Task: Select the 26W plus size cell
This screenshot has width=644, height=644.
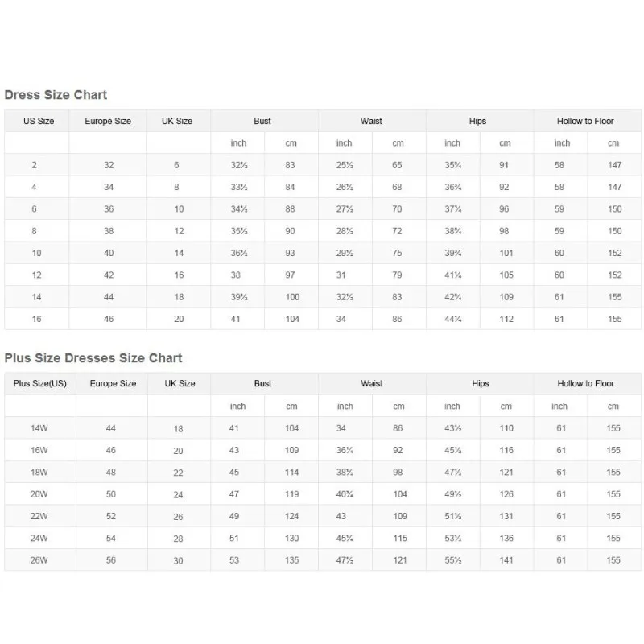Action: (x=39, y=559)
